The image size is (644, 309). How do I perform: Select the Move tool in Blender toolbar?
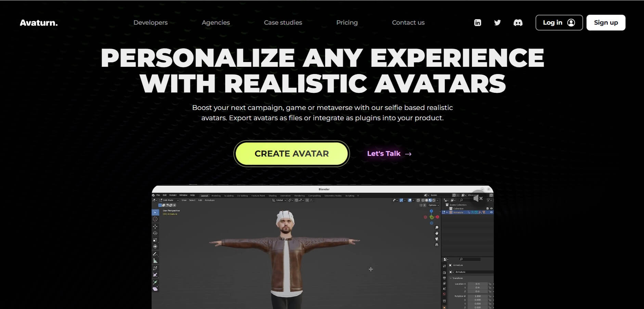155,226
